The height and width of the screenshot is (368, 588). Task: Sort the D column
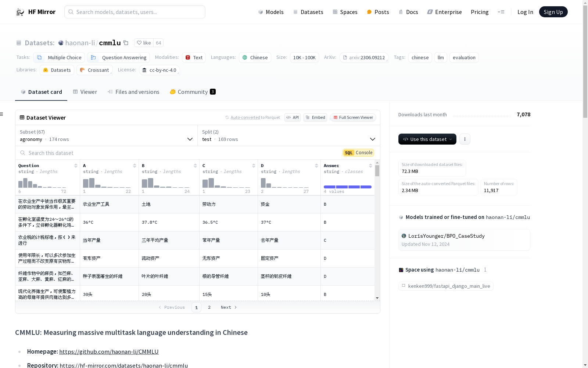tap(316, 166)
